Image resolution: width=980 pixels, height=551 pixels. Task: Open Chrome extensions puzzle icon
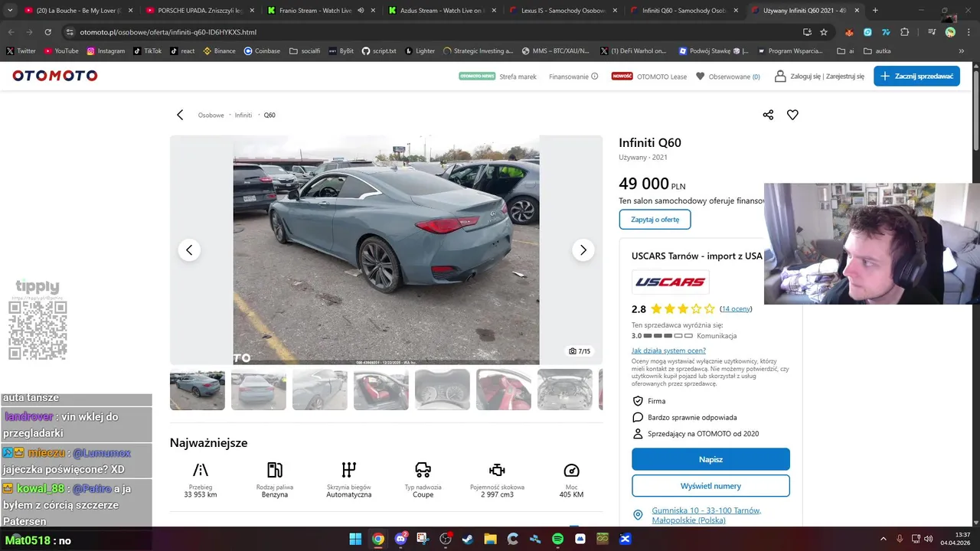coord(905,32)
